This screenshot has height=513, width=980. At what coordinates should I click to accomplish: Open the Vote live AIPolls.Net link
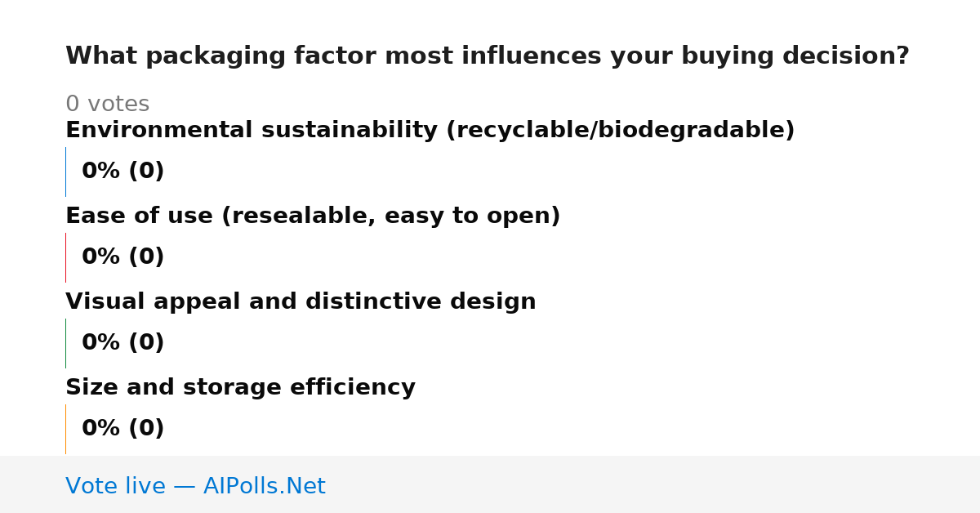tap(195, 486)
